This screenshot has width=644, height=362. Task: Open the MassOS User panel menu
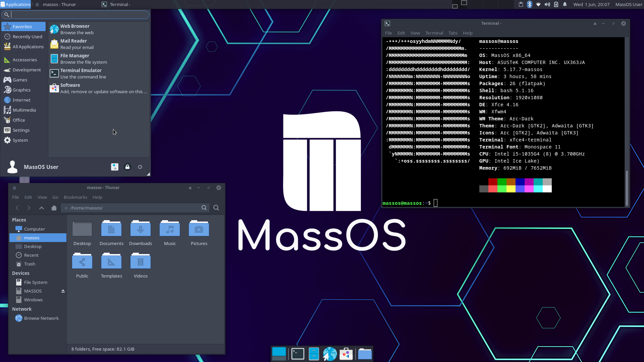tap(629, 4)
